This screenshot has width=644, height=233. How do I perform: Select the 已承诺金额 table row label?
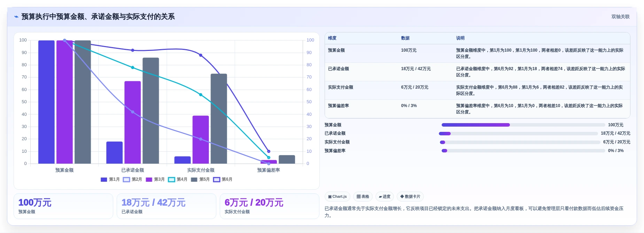coord(339,69)
